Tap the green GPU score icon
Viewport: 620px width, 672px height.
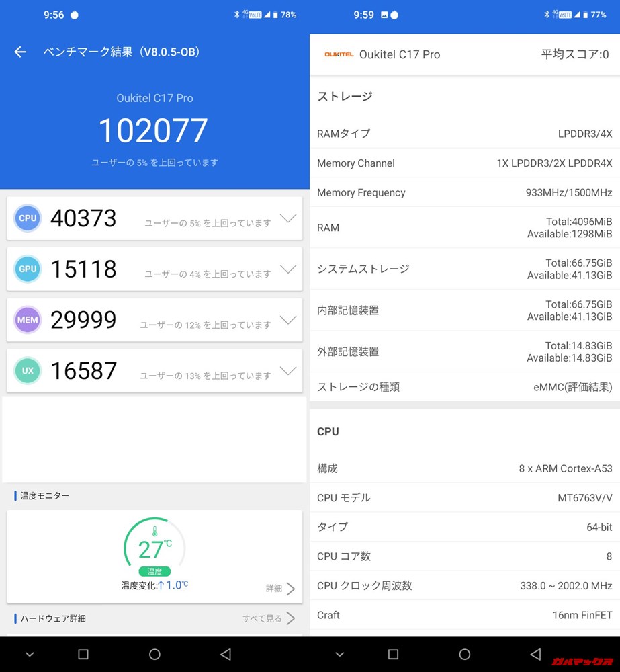point(28,269)
